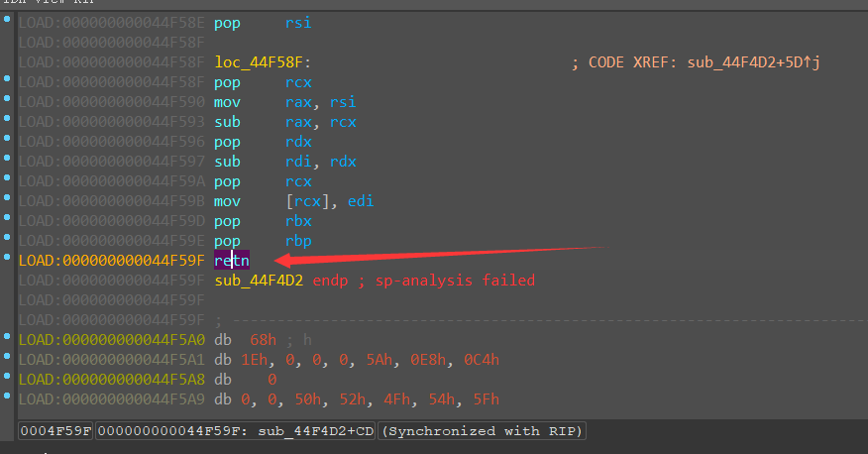The height and width of the screenshot is (454, 868).
Task: Click address LOAD:000000000044F59F of the retn line
Action: click(x=112, y=261)
